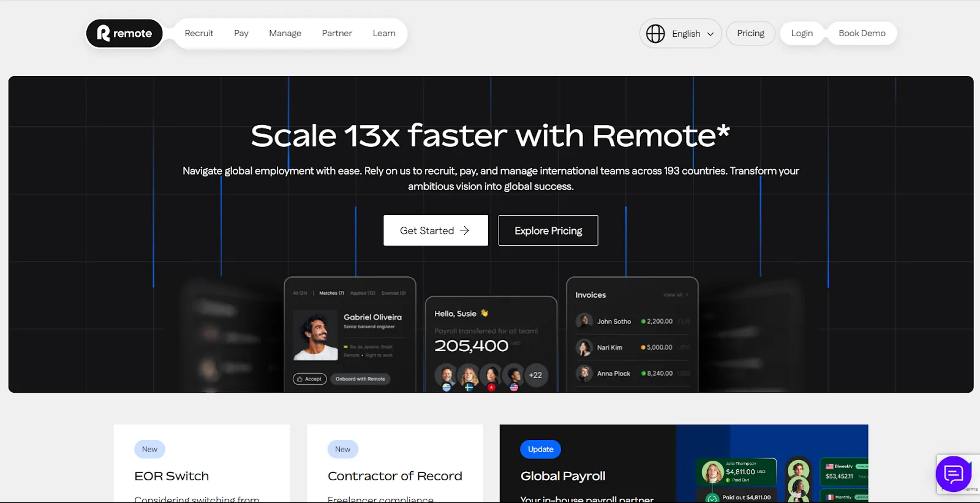Screen dimensions: 980x503
Task: Select the Matches (7) tab
Action: (x=331, y=293)
